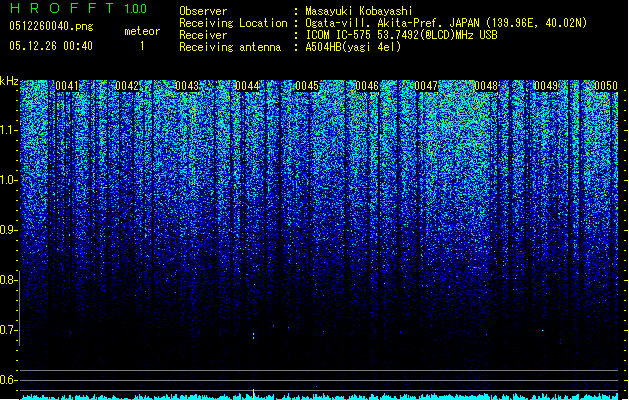Click the antenna value A504HB(yagi 4el)
Image resolution: width=629 pixels, height=400 pixels.
click(353, 47)
